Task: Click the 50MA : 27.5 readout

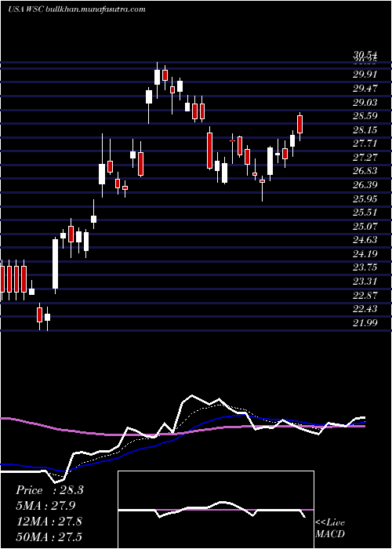Action: (49, 537)
